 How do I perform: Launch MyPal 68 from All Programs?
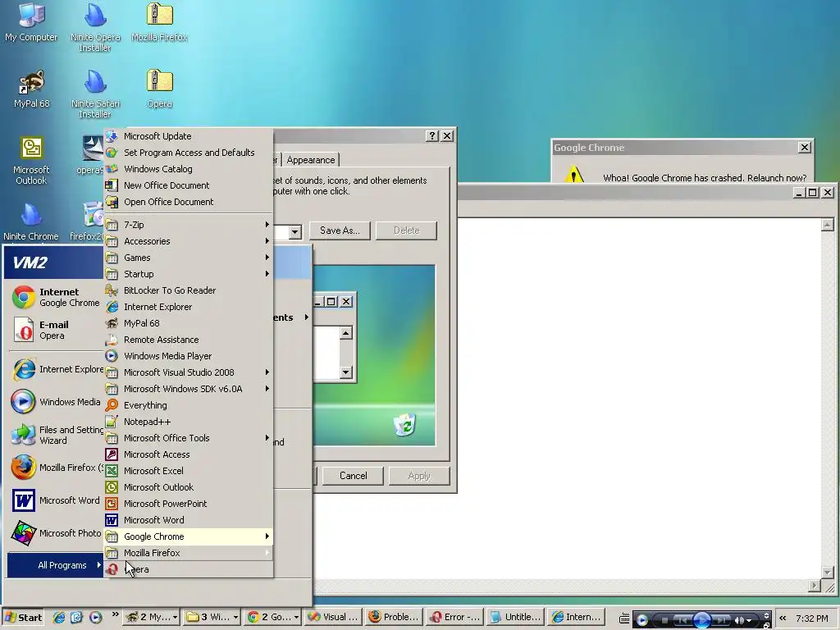point(188,323)
